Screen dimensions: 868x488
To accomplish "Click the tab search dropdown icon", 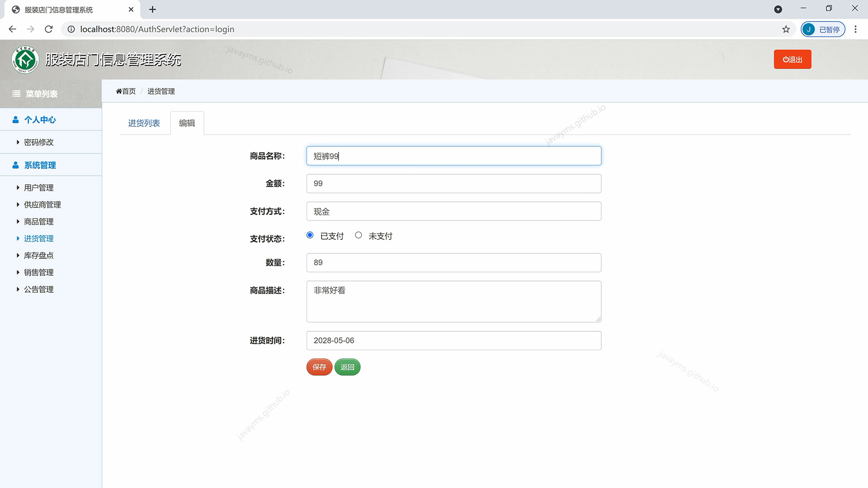I will pyautogui.click(x=778, y=9).
